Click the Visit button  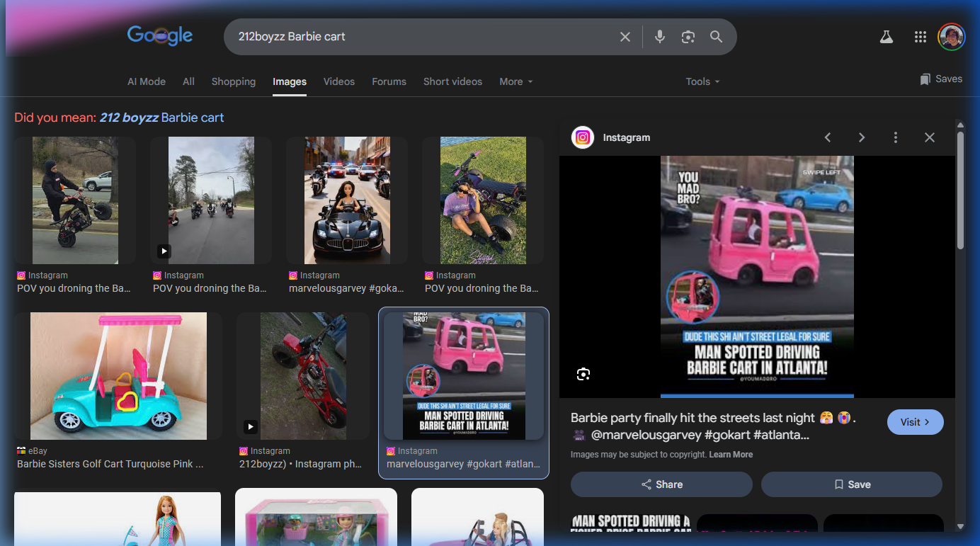(915, 422)
